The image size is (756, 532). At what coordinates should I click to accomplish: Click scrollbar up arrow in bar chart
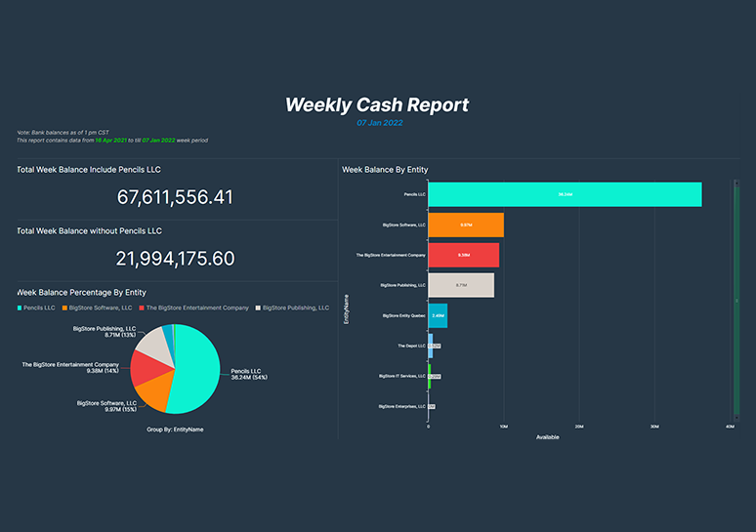coord(736,181)
